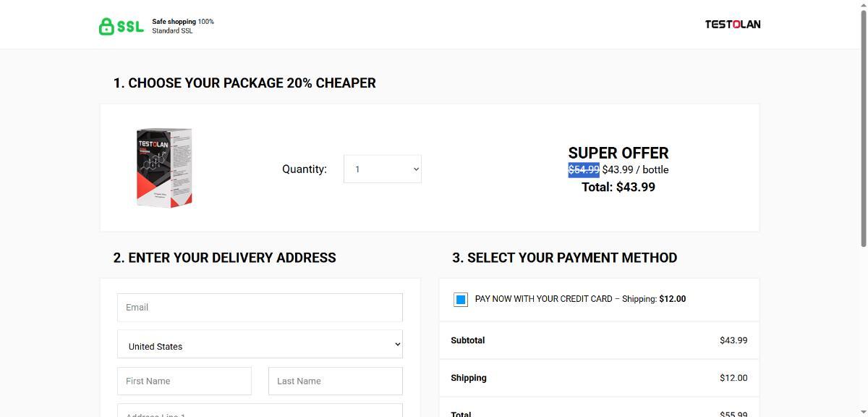Focus the First Name field
Screen dimensions: 868x417
(x=184, y=381)
